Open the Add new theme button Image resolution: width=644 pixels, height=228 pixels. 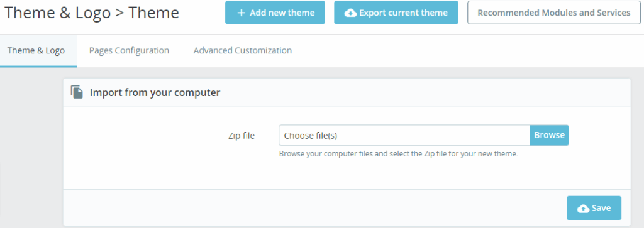point(275,13)
